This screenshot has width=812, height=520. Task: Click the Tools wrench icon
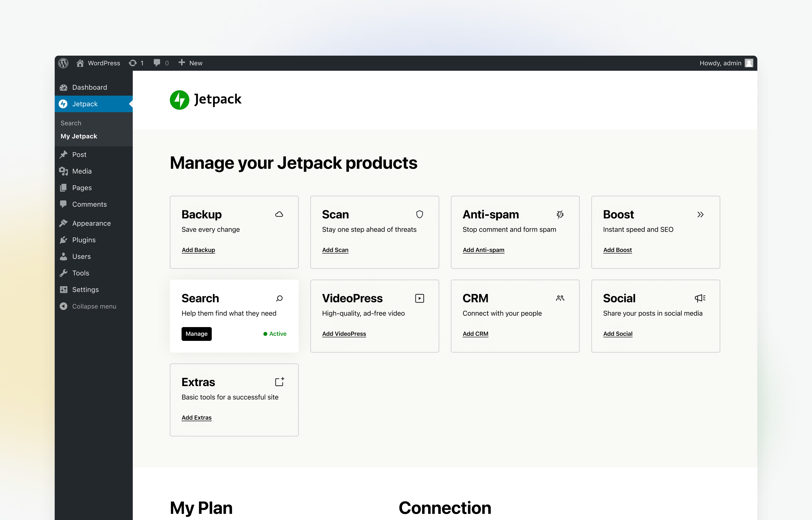coord(64,273)
